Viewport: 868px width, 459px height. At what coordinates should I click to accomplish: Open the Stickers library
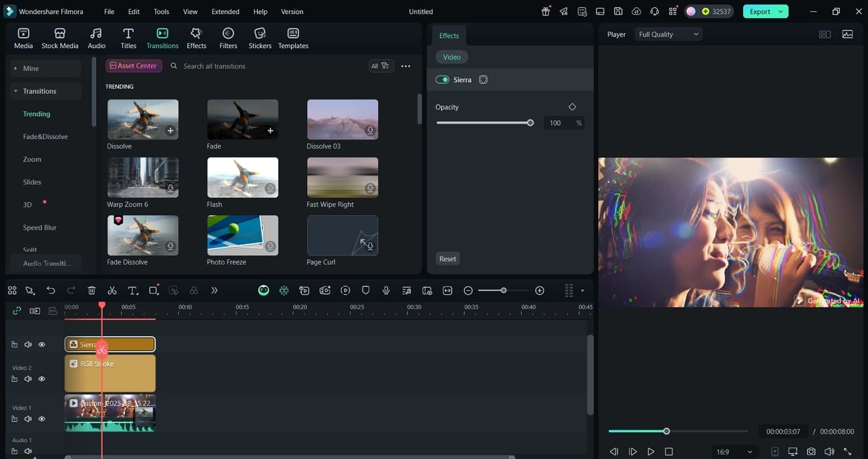tap(260, 39)
